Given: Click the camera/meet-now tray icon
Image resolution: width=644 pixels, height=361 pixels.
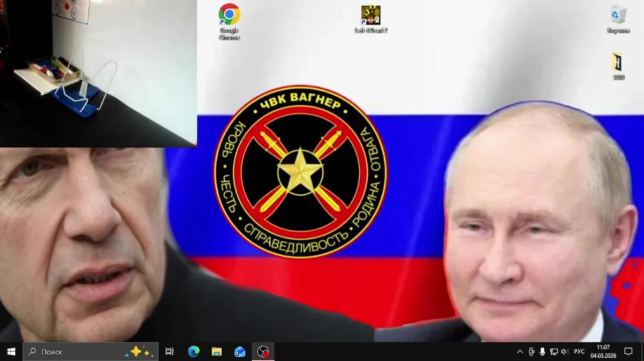Looking at the screenshot, I should [x=532, y=351].
